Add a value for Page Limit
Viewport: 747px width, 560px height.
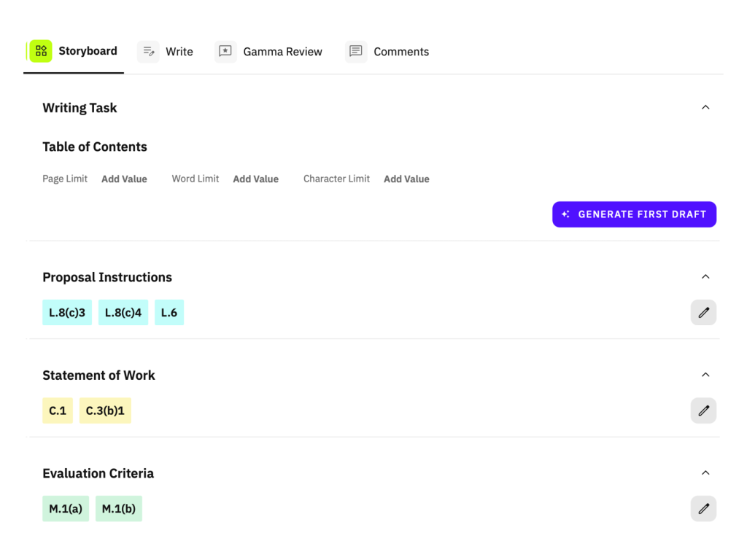[x=124, y=179]
